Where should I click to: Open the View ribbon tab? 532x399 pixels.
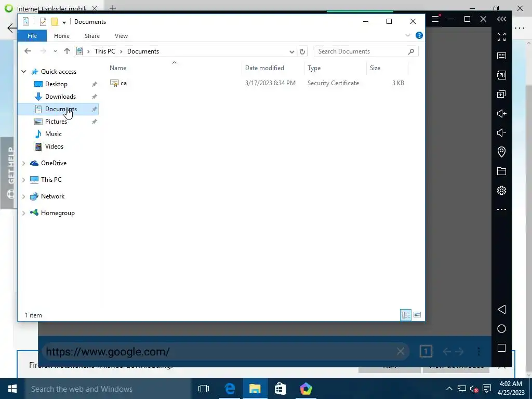(x=121, y=36)
